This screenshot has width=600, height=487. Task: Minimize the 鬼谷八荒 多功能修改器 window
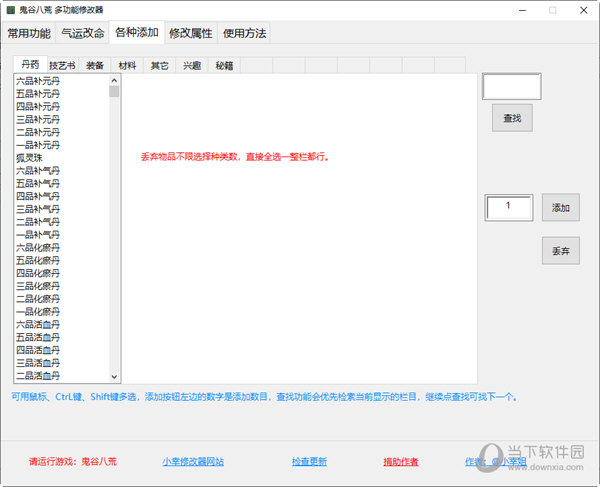522,10
